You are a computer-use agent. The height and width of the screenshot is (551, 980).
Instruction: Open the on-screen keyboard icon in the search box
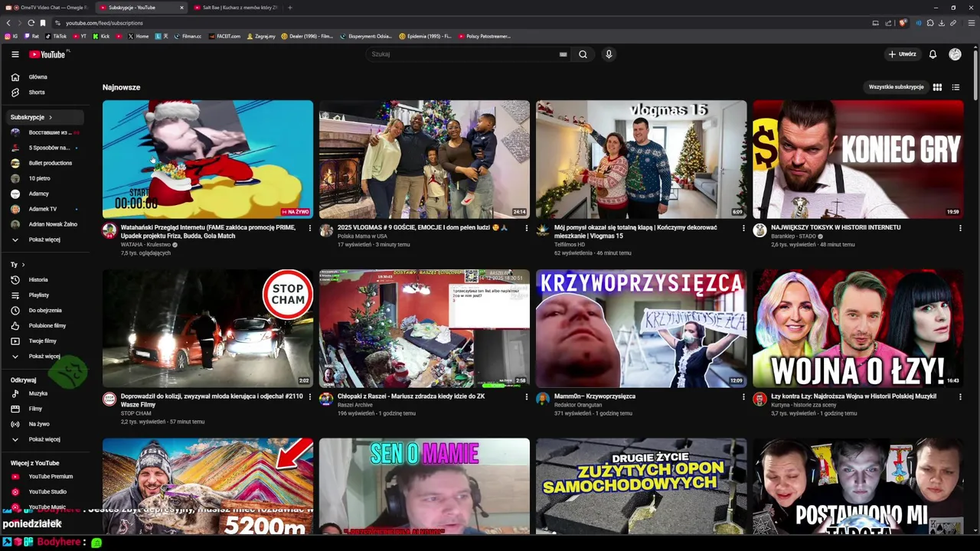point(563,54)
